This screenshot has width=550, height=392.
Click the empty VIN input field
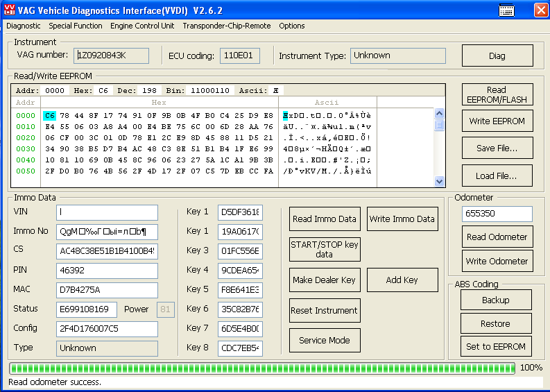pyautogui.click(x=107, y=212)
